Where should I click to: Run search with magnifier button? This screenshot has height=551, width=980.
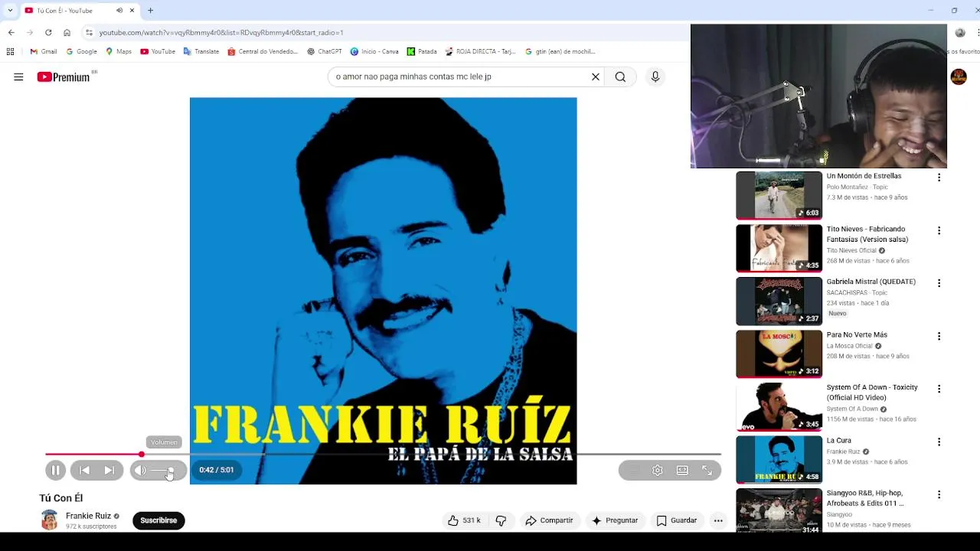(x=620, y=77)
